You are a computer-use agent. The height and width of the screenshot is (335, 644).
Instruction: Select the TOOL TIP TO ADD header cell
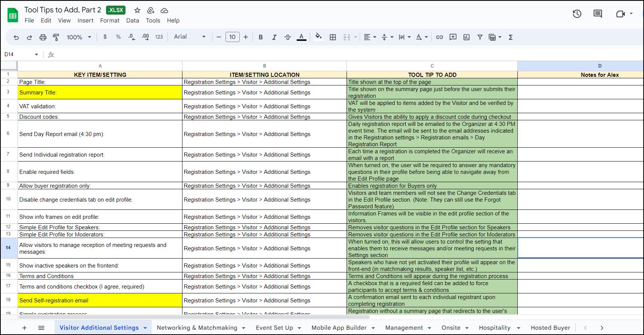(x=432, y=75)
